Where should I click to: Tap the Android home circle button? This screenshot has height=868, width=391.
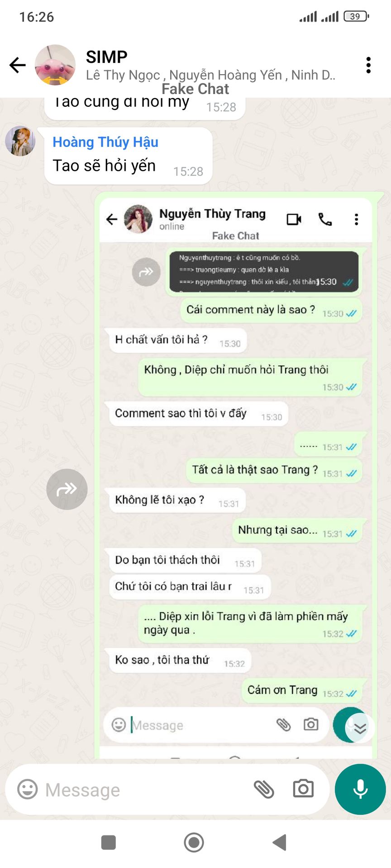[x=194, y=842]
